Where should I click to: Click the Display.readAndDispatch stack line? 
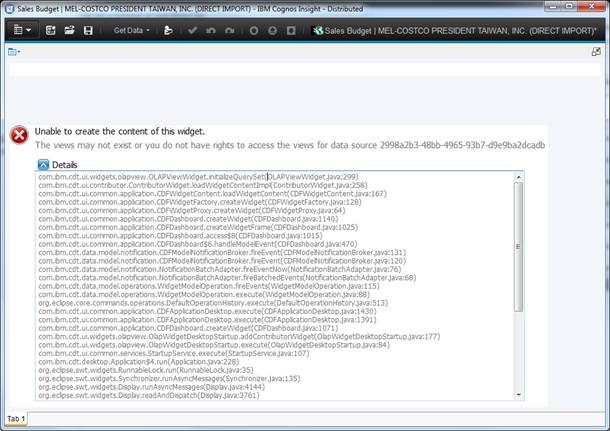(149, 395)
